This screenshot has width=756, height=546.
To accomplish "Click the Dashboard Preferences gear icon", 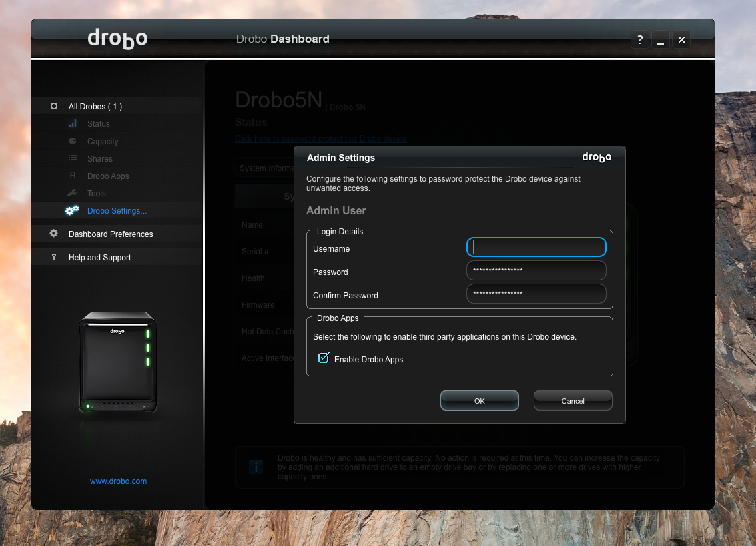I will click(54, 234).
